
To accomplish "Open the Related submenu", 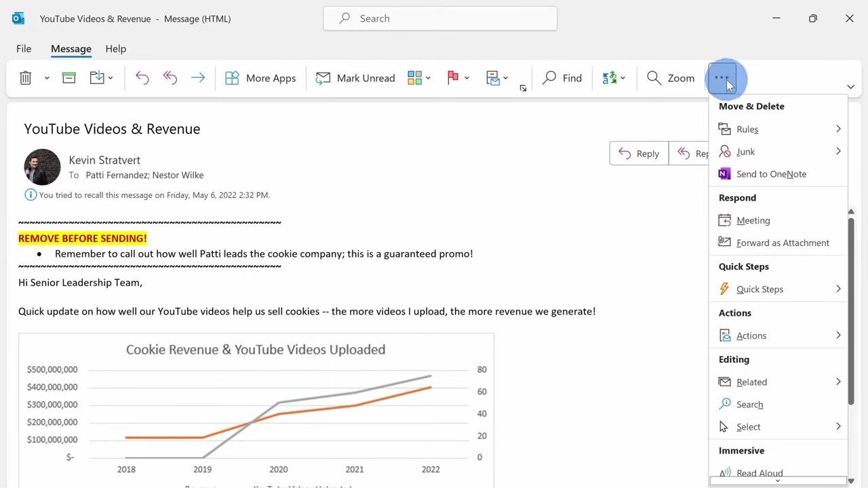I will tap(778, 382).
